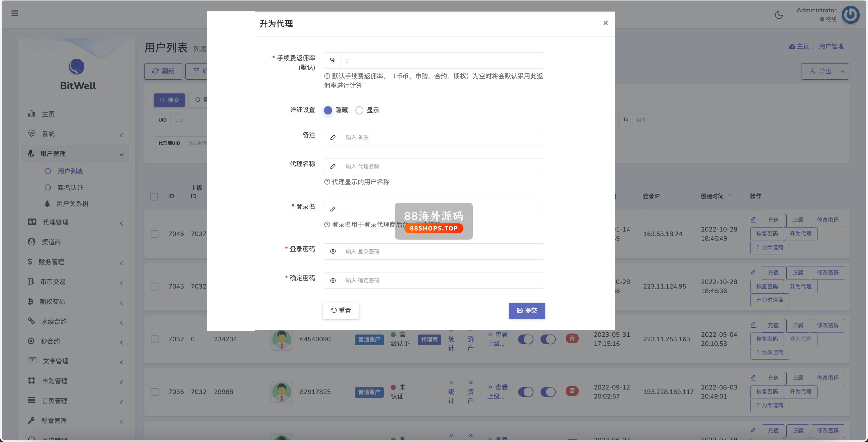This screenshot has width=868, height=442.
Task: Click edit pencil icon for user 7046
Action: pos(753,220)
